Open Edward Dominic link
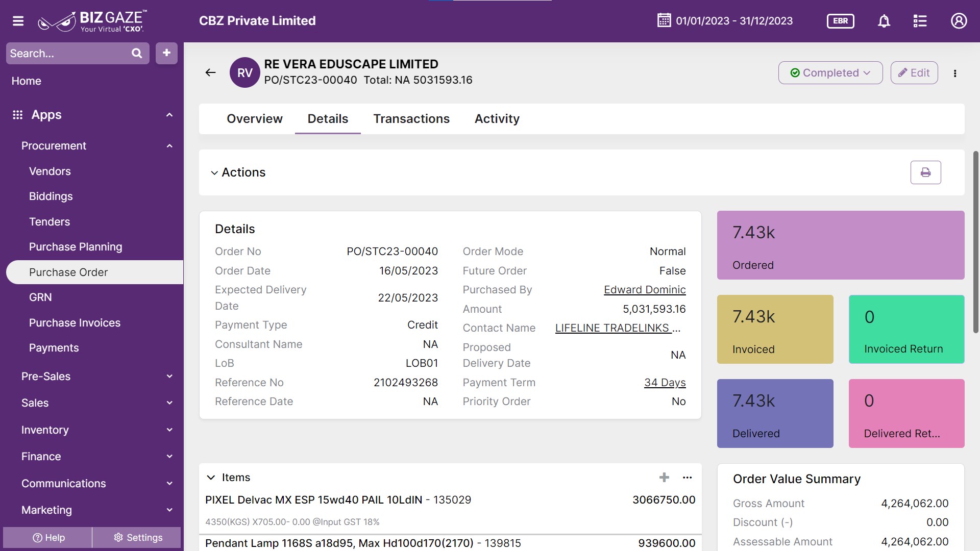The width and height of the screenshot is (980, 551). click(645, 290)
